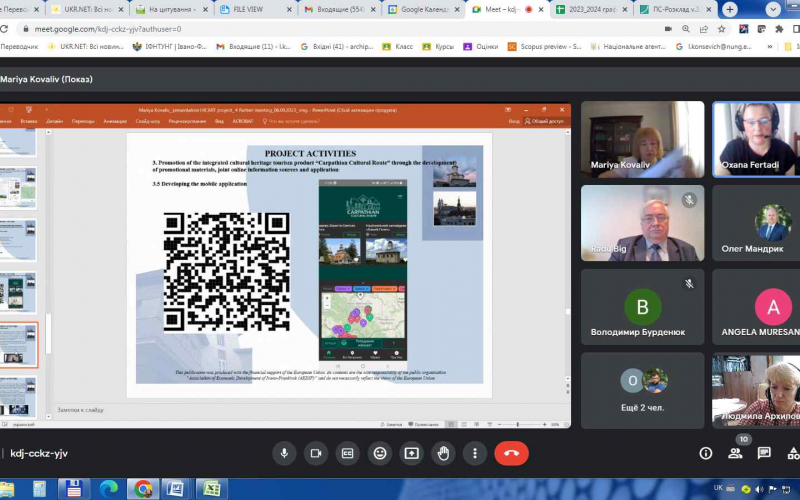Open Microsoft Edge from the taskbar
Viewport: 800px width, 500px height.
(x=109, y=489)
